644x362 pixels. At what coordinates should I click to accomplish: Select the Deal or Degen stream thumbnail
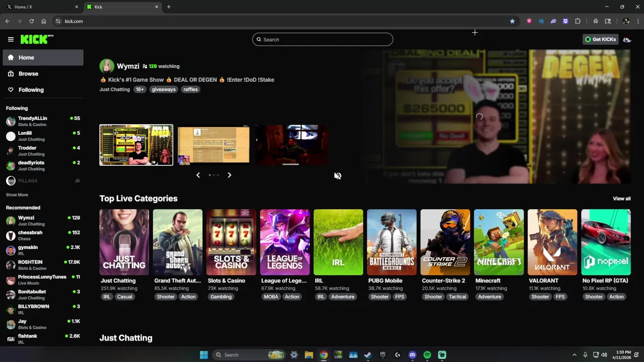tap(136, 145)
